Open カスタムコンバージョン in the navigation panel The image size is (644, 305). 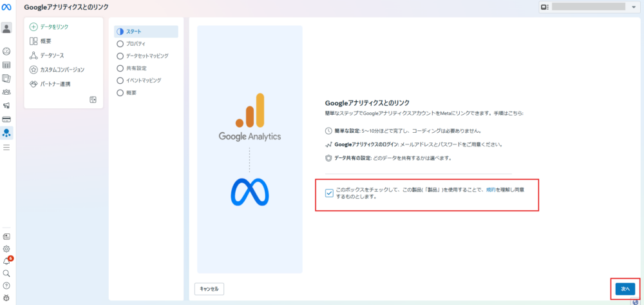[x=57, y=70]
